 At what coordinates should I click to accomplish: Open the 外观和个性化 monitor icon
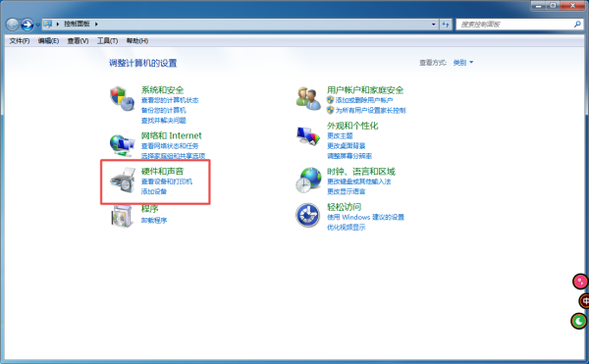[x=308, y=135]
